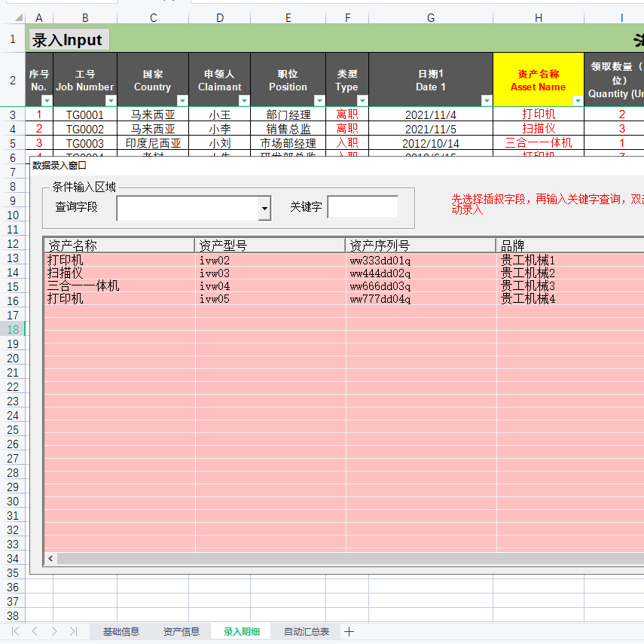Click the 领取数量 Quantity column header
Screen dimensions: 644x644
[x=615, y=80]
